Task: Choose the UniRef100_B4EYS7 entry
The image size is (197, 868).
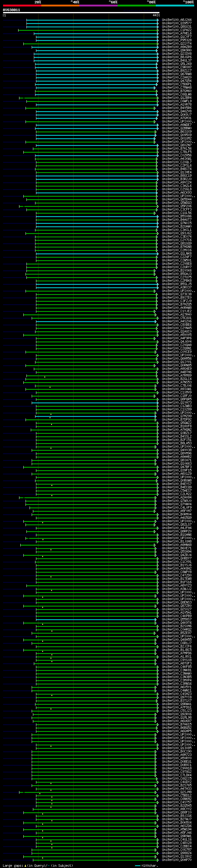Action: (x=176, y=484)
